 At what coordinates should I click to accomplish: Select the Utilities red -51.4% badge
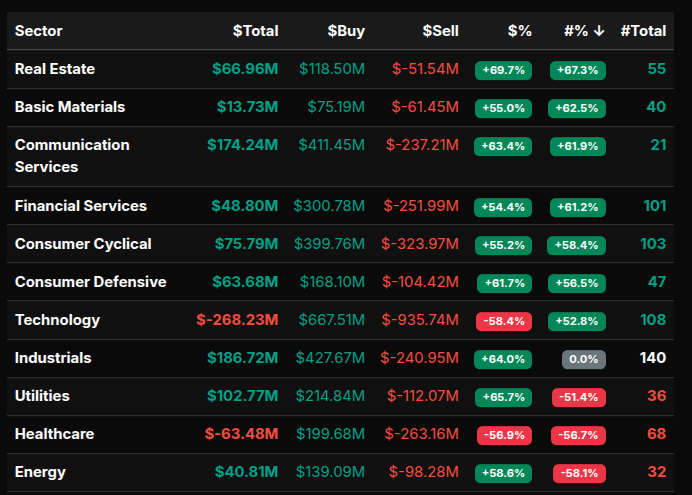coord(579,397)
